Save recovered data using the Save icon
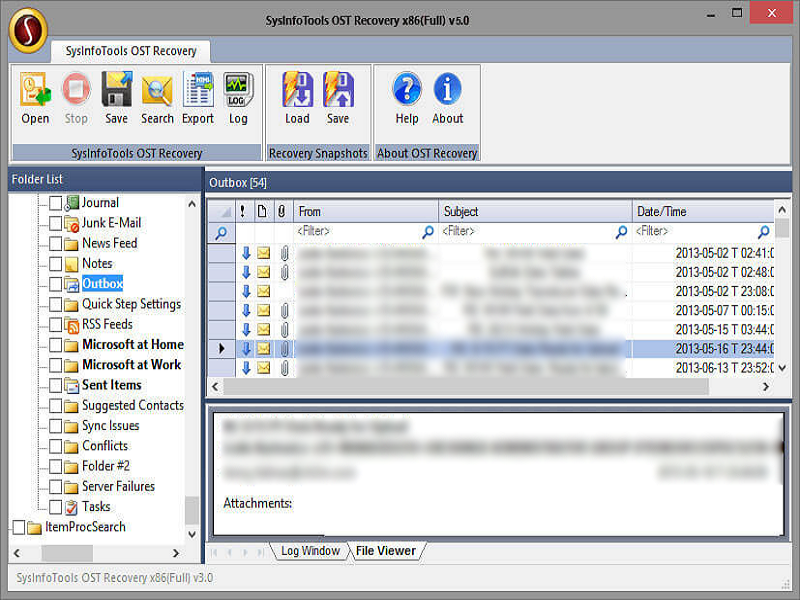This screenshot has width=800, height=600. click(x=116, y=97)
